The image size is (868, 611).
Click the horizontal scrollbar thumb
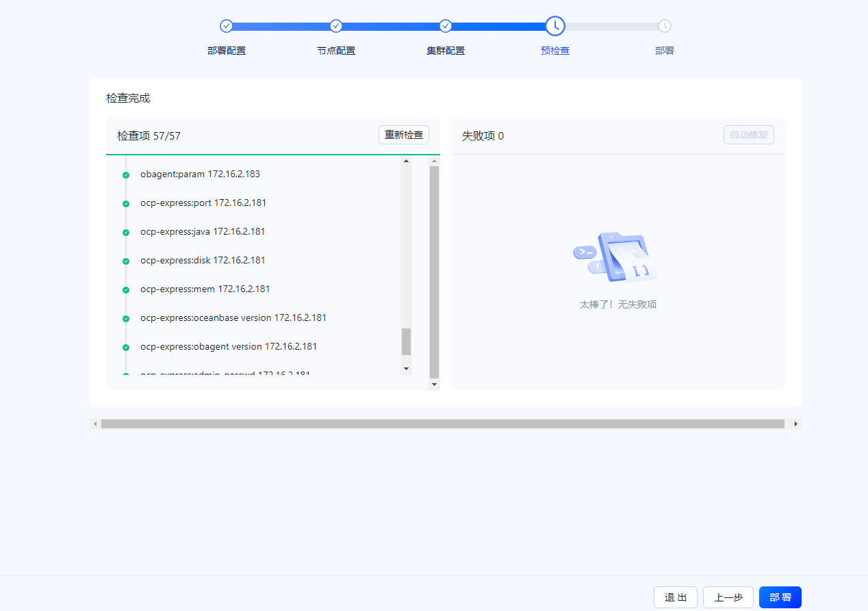click(x=443, y=424)
